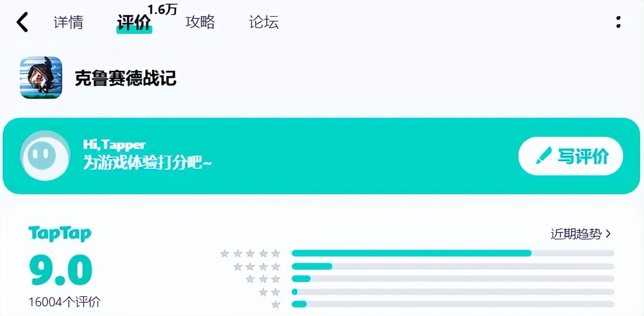Open the 攻略 tab
644x316 pixels.
[200, 22]
